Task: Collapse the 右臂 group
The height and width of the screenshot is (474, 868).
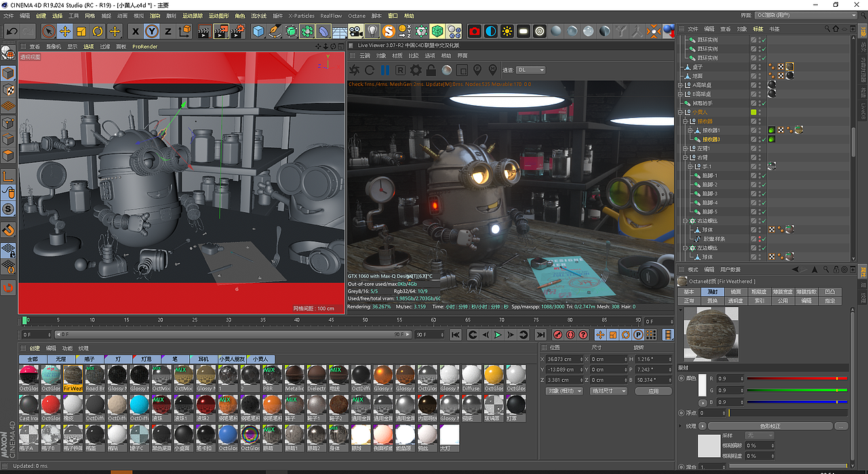Action: 686,157
